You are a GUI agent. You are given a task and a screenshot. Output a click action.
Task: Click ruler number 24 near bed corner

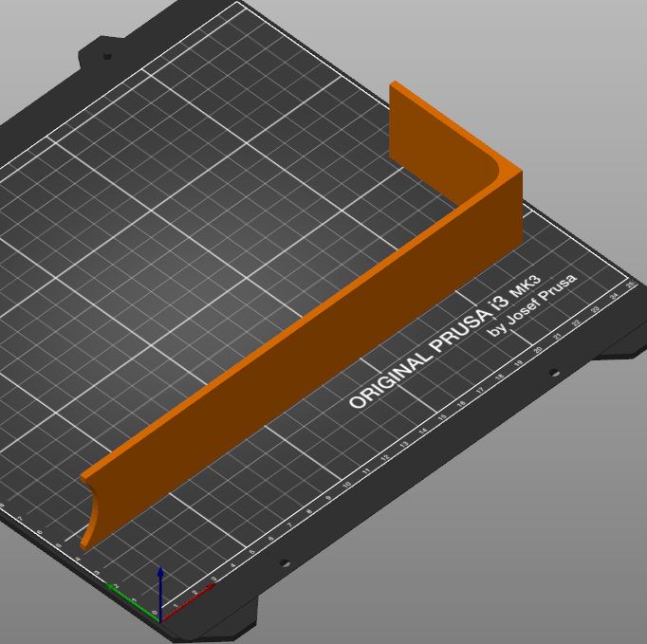[x=614, y=296]
